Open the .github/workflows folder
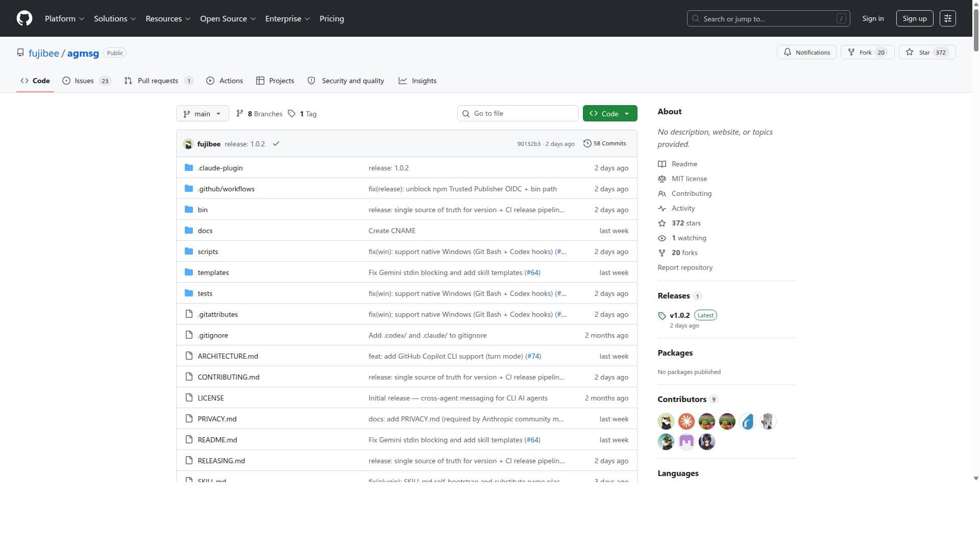 pos(226,189)
